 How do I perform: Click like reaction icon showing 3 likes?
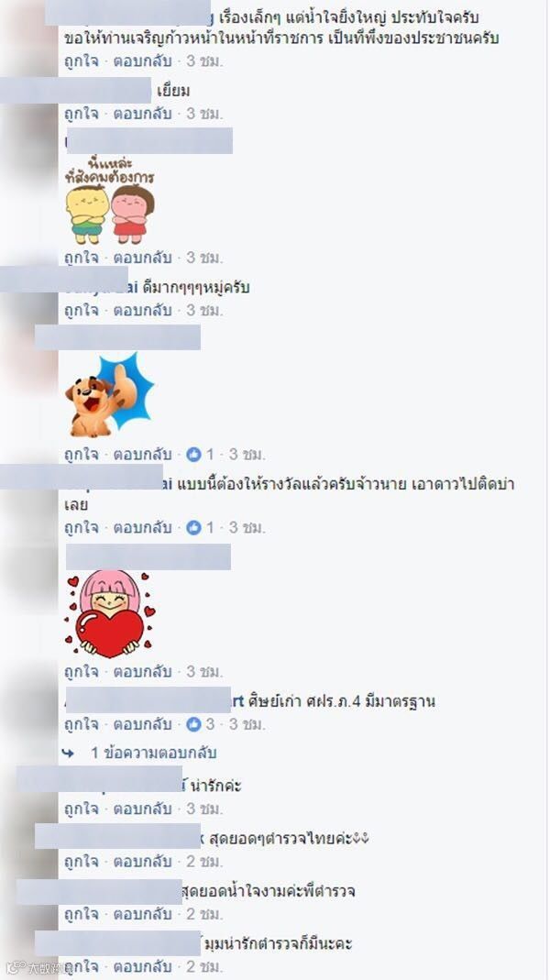click(x=193, y=724)
